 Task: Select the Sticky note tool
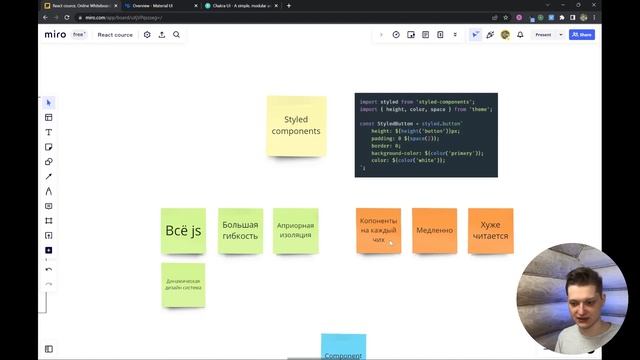pos(49,147)
